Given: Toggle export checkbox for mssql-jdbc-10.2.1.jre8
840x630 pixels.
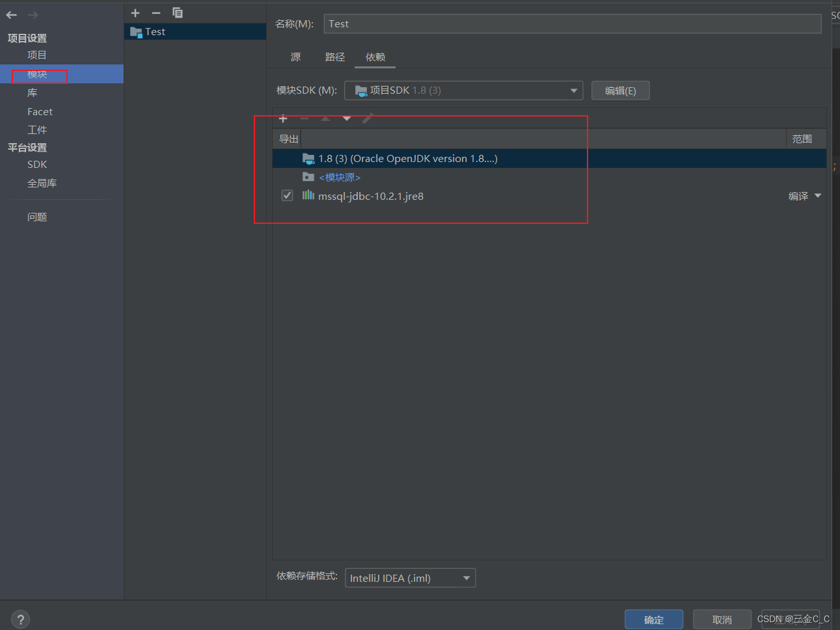Looking at the screenshot, I should (287, 195).
